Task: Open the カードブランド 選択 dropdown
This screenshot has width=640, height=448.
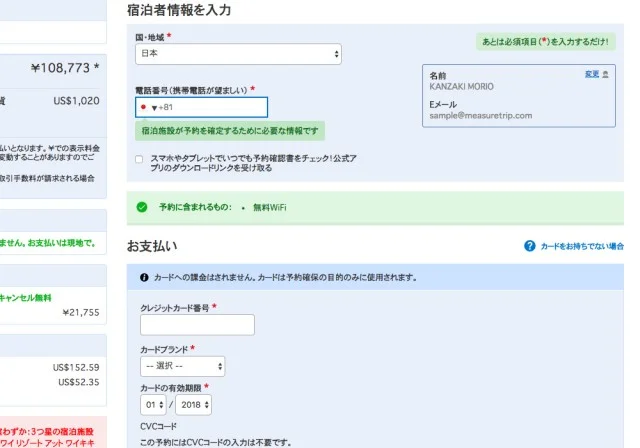Action: (182, 366)
